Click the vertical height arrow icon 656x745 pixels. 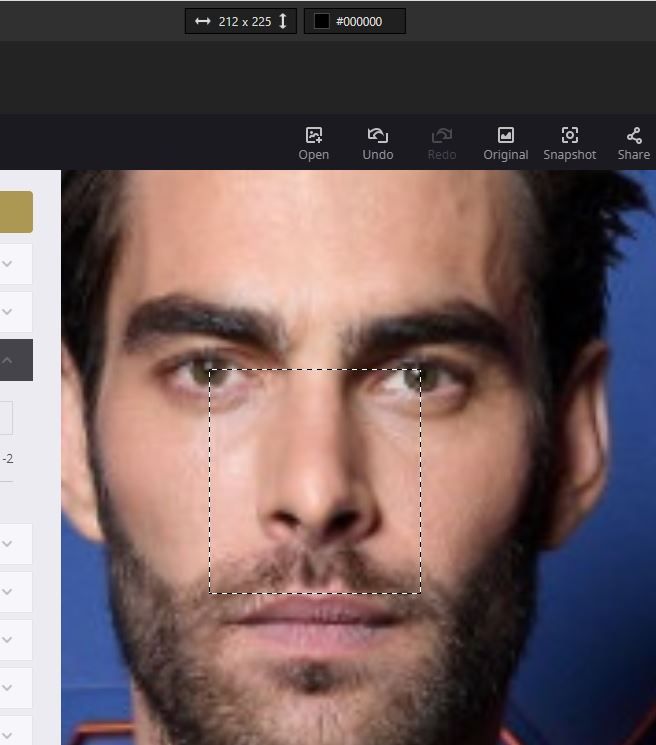283,21
